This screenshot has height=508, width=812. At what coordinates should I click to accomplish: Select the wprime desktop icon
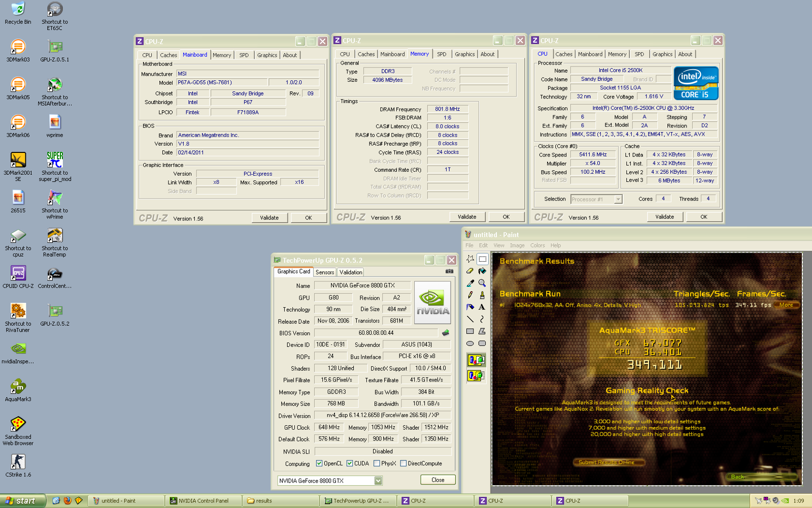[x=55, y=126]
